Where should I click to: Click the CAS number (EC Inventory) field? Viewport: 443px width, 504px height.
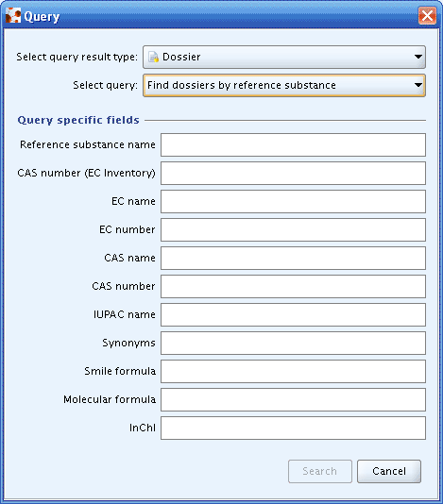click(293, 174)
